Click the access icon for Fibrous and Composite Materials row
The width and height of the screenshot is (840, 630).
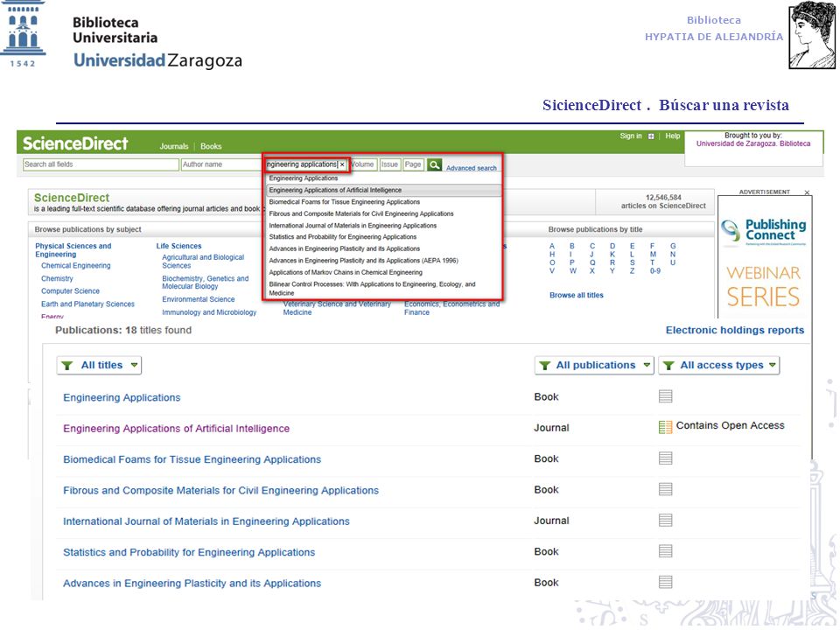665,489
